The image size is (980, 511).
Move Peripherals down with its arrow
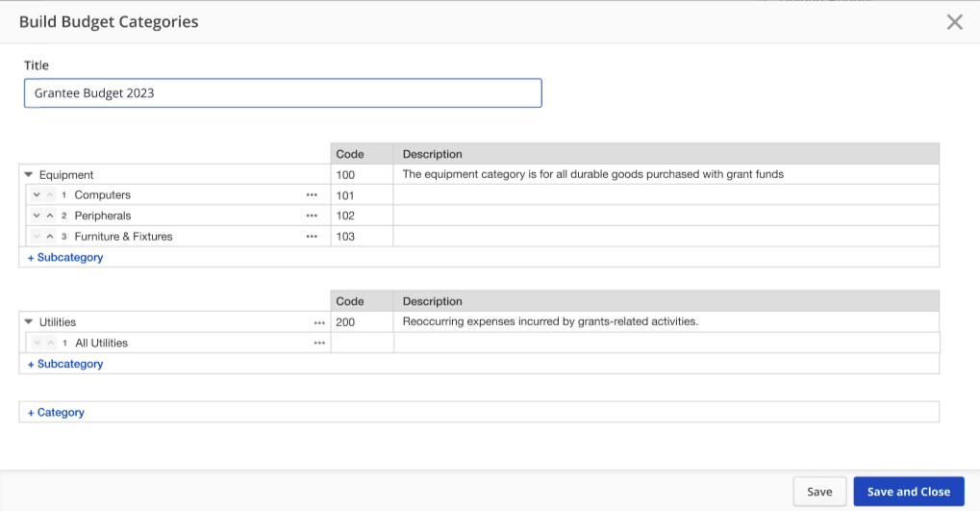[37, 216]
